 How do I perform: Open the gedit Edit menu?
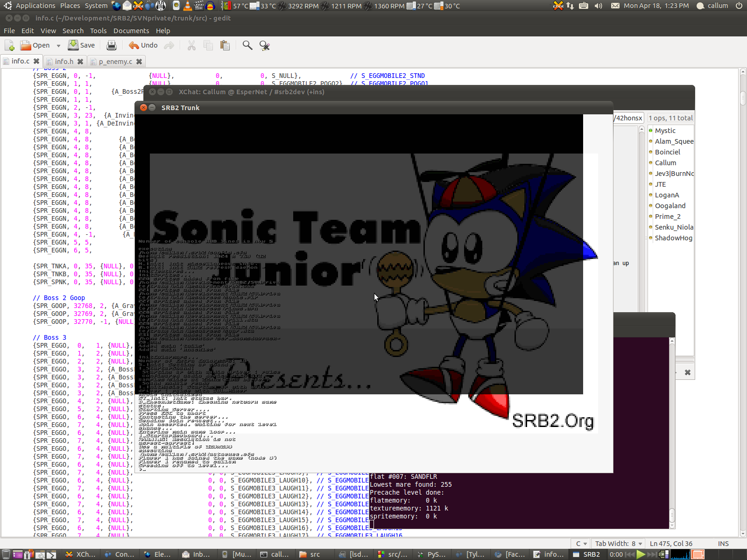tap(28, 31)
